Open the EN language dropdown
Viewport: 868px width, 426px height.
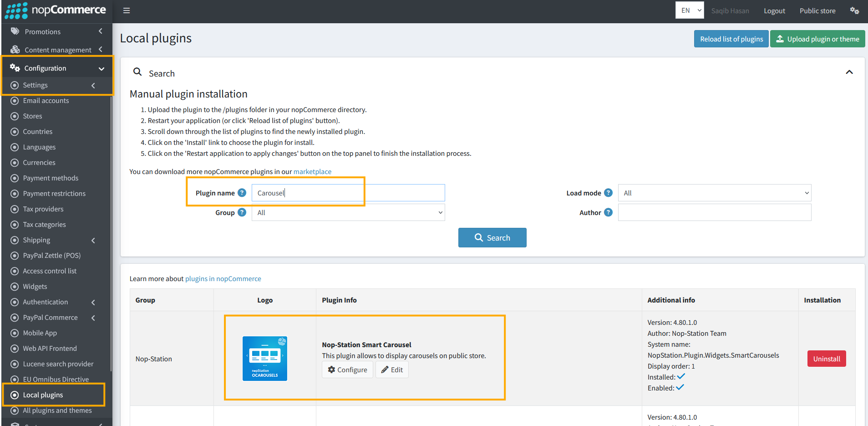click(x=690, y=10)
